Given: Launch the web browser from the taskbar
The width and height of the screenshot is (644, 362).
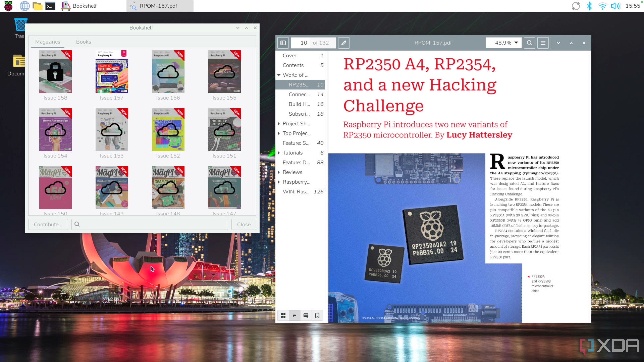Looking at the screenshot, I should [25, 6].
